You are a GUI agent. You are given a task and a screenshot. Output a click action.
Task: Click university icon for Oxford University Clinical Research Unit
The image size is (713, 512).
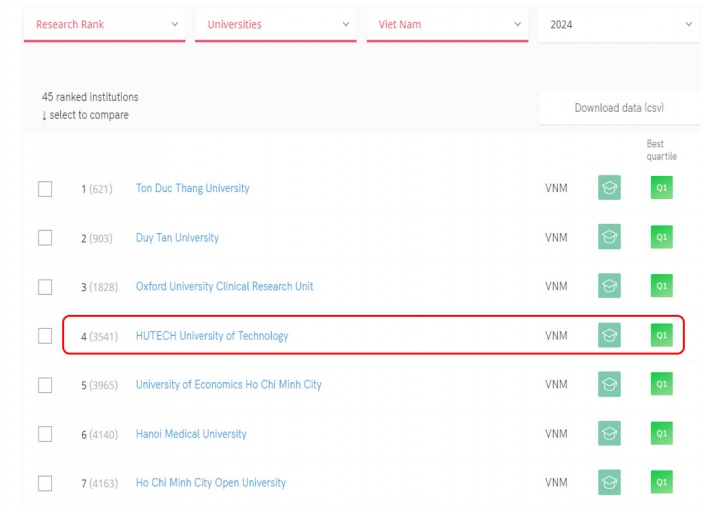click(609, 286)
